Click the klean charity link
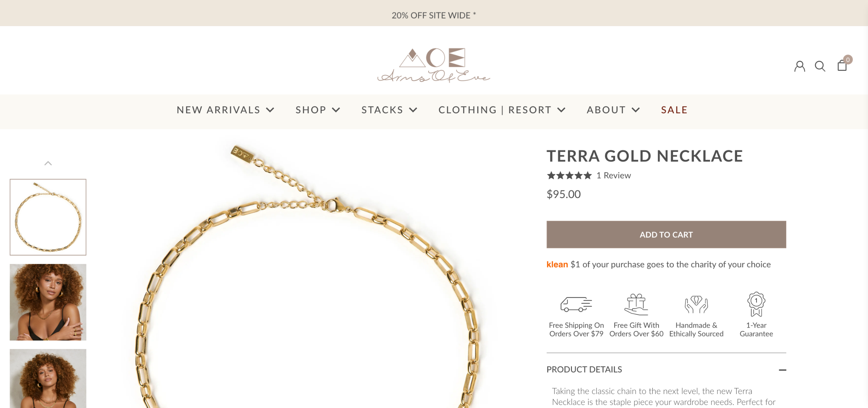 [x=557, y=264]
